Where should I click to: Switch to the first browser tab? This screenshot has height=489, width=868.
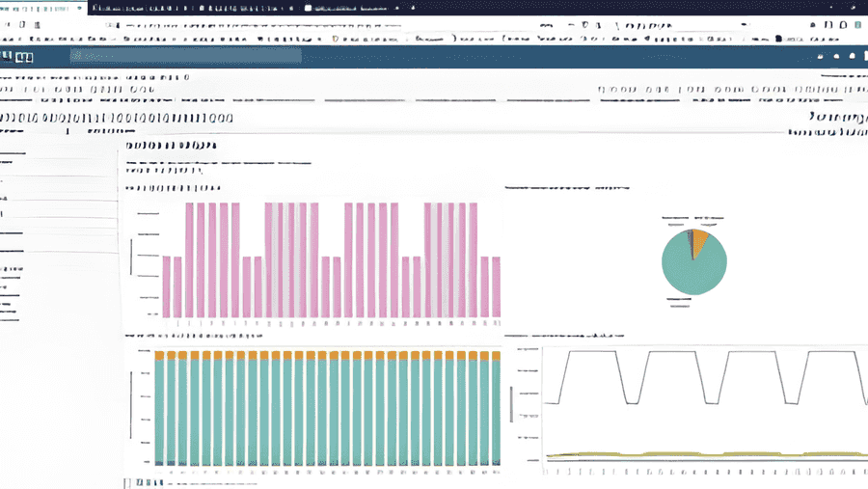[43, 7]
